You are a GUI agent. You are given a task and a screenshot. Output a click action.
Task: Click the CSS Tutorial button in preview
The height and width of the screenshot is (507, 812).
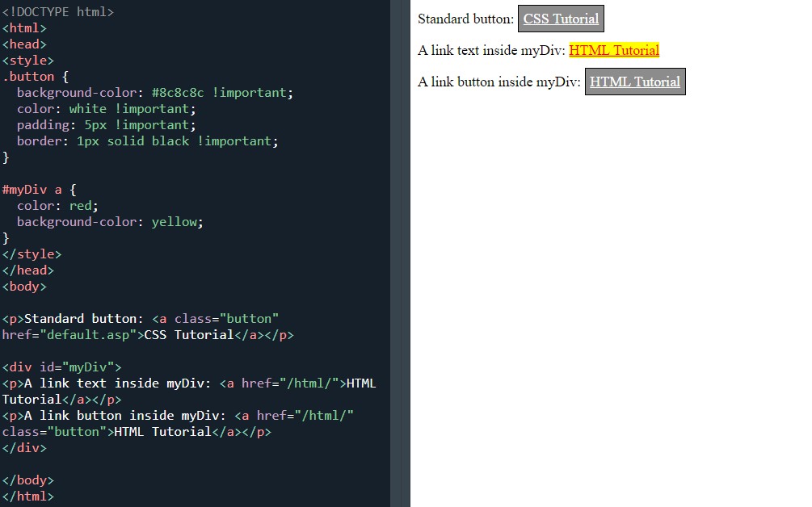point(561,19)
